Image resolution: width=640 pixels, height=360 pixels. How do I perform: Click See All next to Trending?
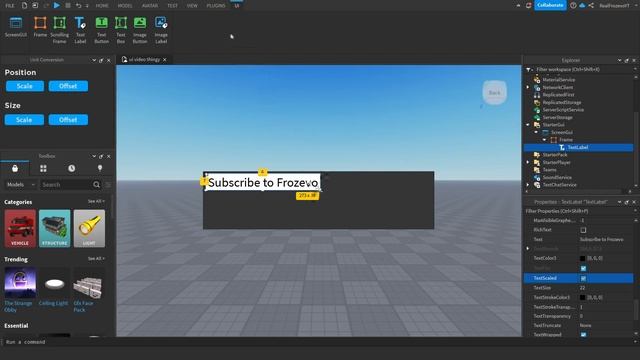click(96, 258)
